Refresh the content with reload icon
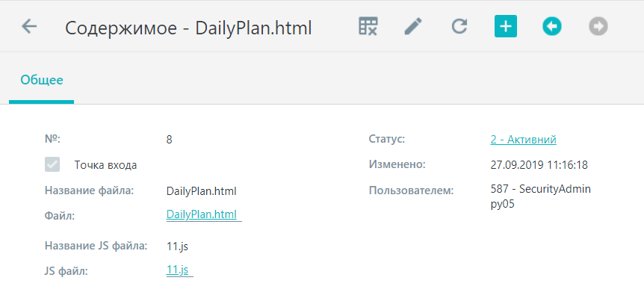644x307 pixels. (459, 27)
